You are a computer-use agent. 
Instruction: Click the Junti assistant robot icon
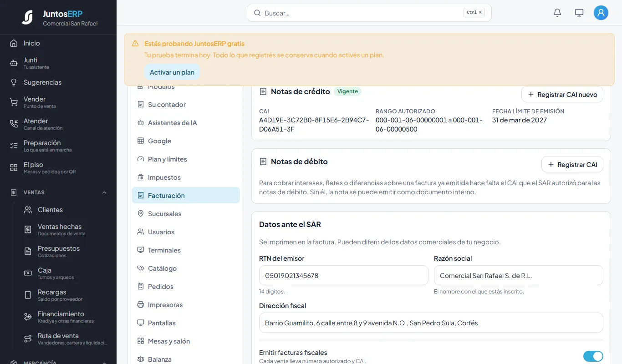coord(14,63)
